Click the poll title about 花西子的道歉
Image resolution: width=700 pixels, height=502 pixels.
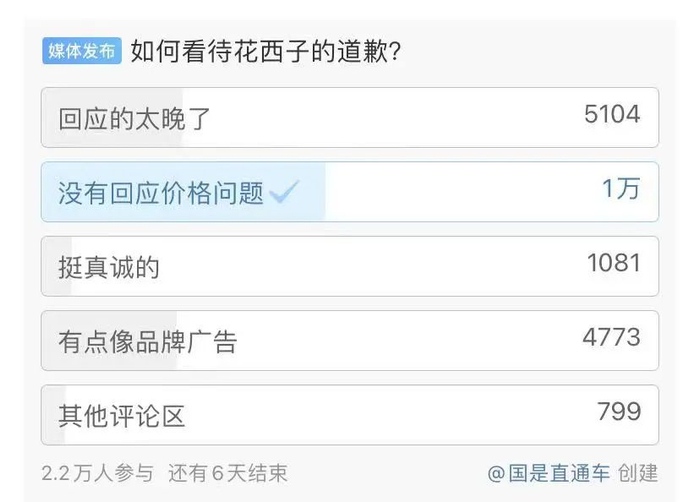(267, 50)
